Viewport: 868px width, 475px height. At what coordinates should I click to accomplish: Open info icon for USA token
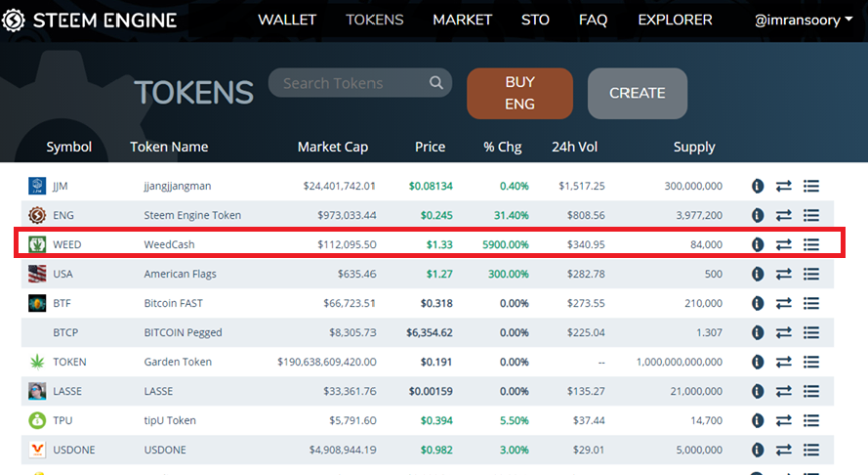pyautogui.click(x=758, y=274)
